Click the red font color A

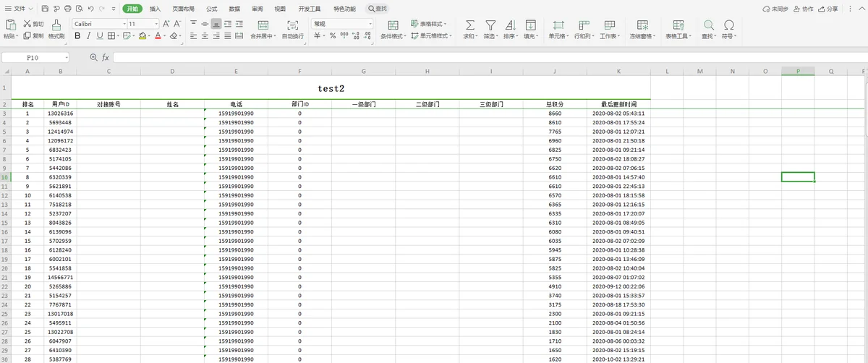click(x=158, y=35)
